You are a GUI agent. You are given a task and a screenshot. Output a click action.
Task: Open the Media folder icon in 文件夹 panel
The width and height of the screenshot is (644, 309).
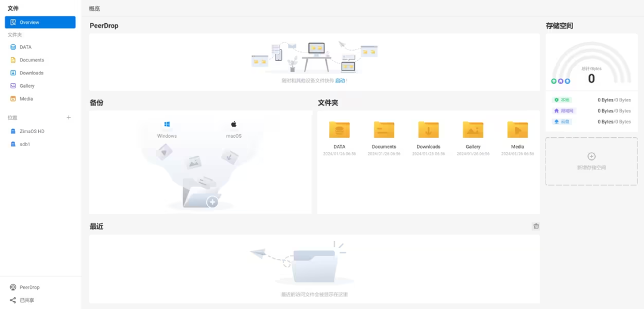(x=518, y=129)
